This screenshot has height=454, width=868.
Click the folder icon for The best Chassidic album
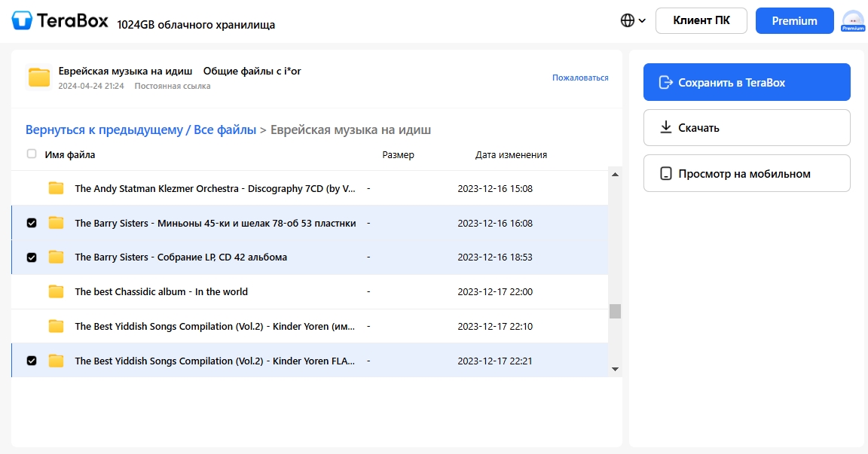click(56, 292)
